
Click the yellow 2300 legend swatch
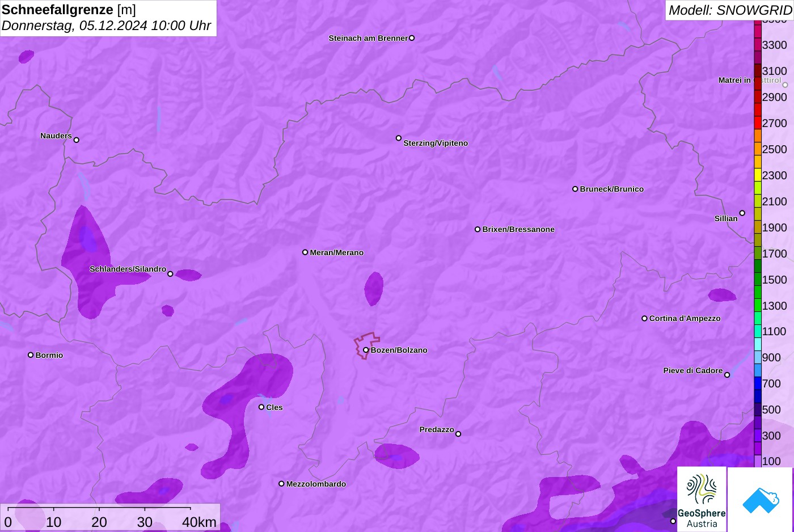point(758,175)
